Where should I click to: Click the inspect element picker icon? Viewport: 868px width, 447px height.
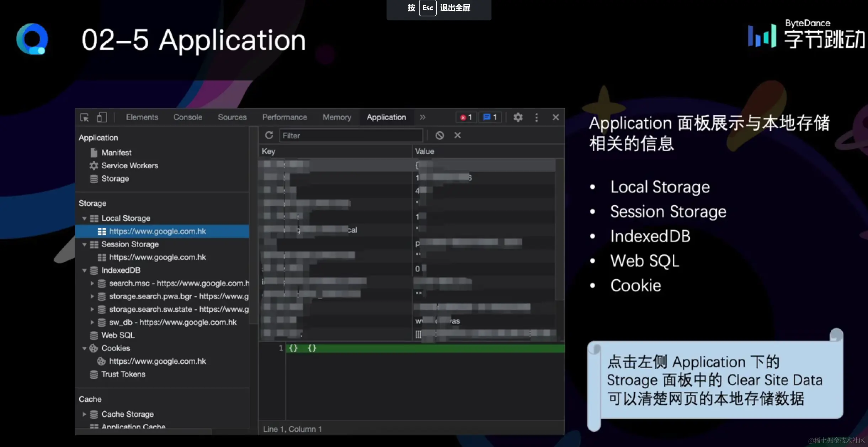point(85,117)
